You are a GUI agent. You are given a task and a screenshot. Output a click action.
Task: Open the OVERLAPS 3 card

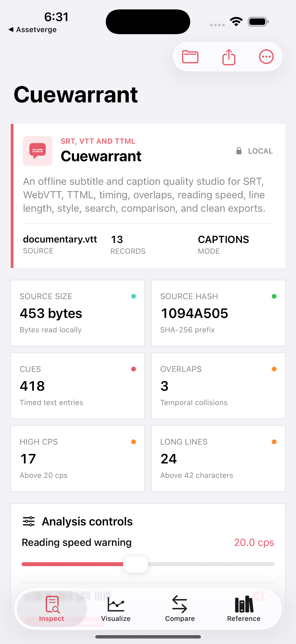coord(218,386)
